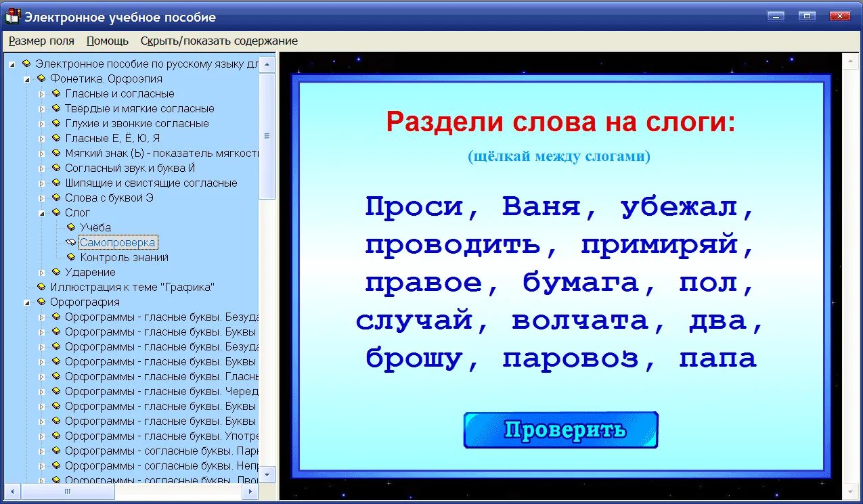
Task: Click book icon beside Твёрдые и мягкие согласные
Action: pyautogui.click(x=56, y=108)
